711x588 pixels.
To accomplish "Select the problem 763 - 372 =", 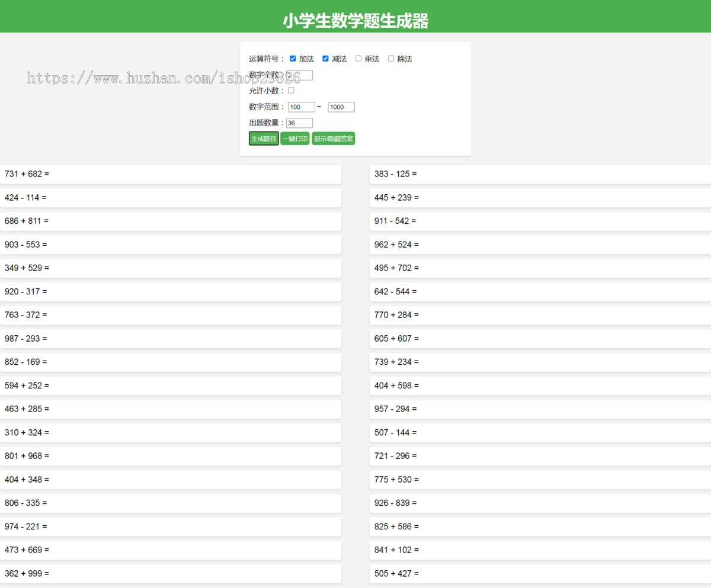I will 171,315.
